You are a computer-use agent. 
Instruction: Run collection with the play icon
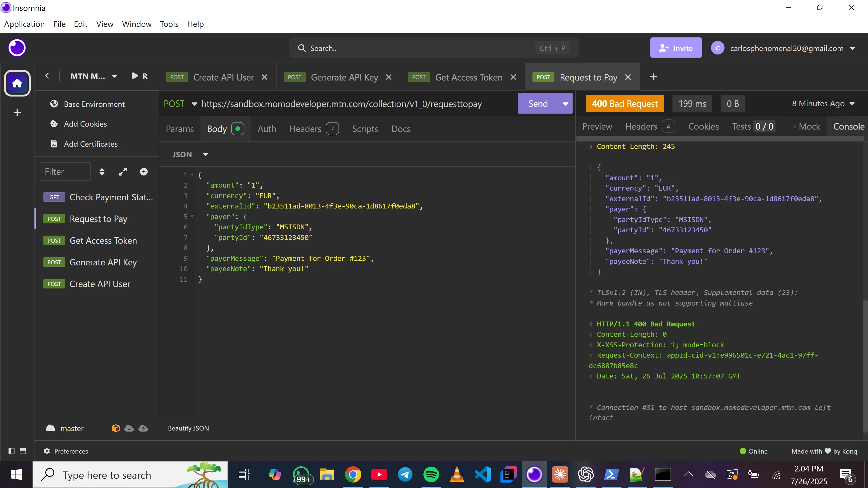135,76
